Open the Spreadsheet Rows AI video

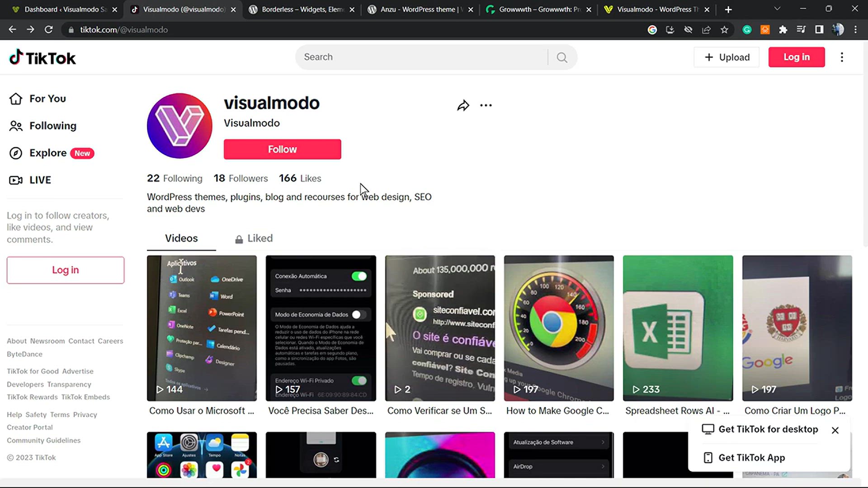coord(678,328)
